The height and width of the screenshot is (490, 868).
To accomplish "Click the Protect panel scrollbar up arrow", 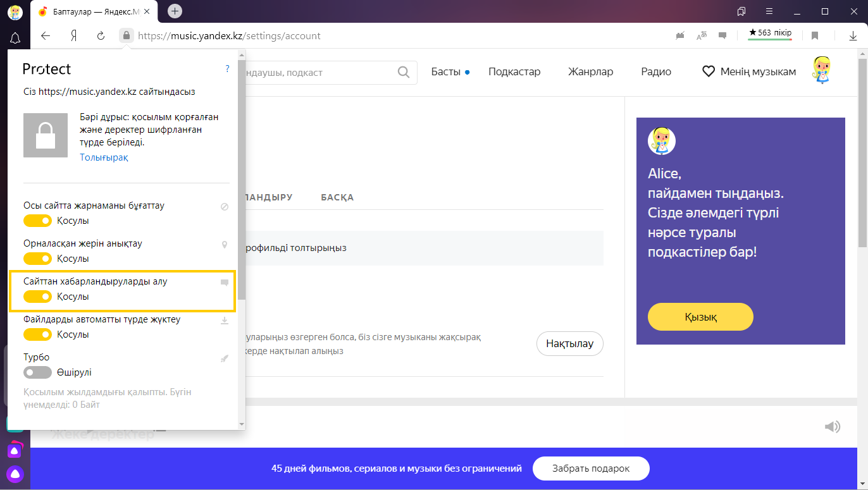I will pyautogui.click(x=241, y=56).
